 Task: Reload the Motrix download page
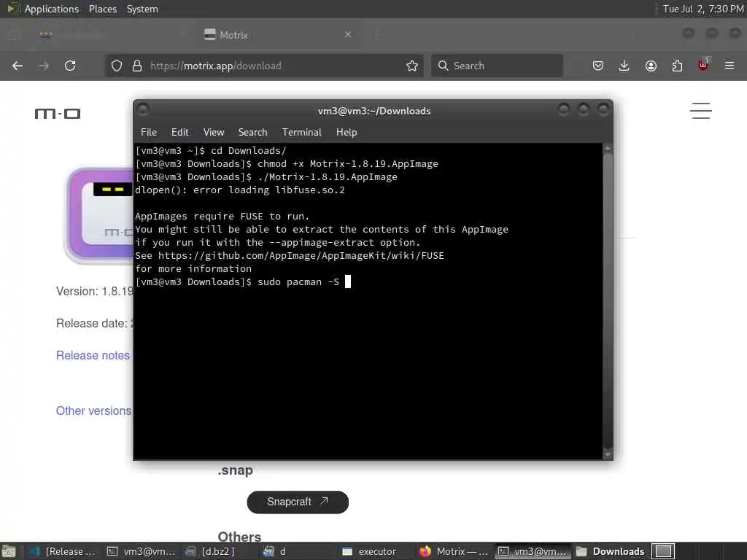click(70, 66)
